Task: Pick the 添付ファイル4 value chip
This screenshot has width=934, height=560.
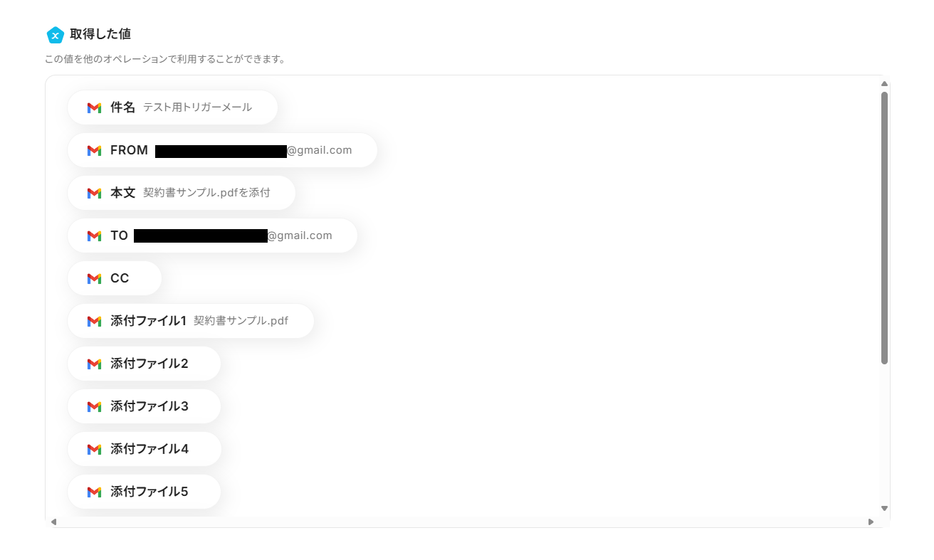Action: pos(145,449)
